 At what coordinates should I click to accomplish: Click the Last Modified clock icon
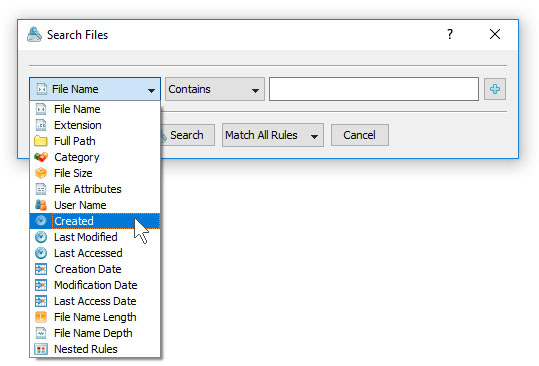pos(41,237)
